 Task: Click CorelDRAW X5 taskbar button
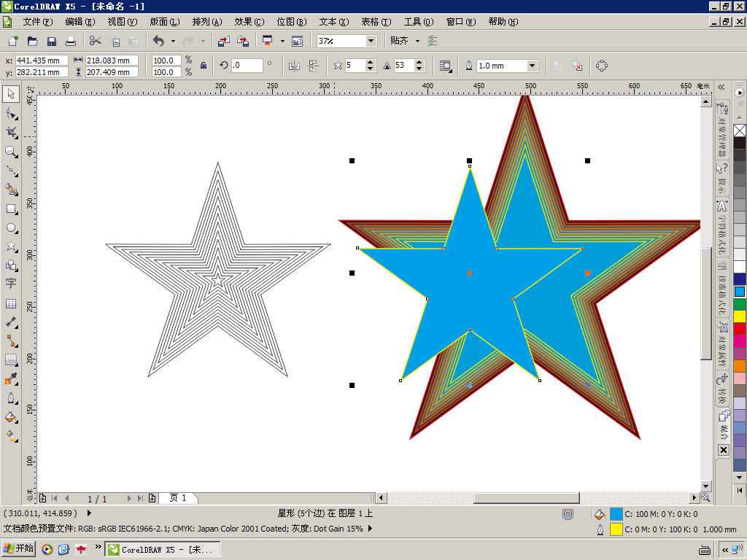pos(163,549)
